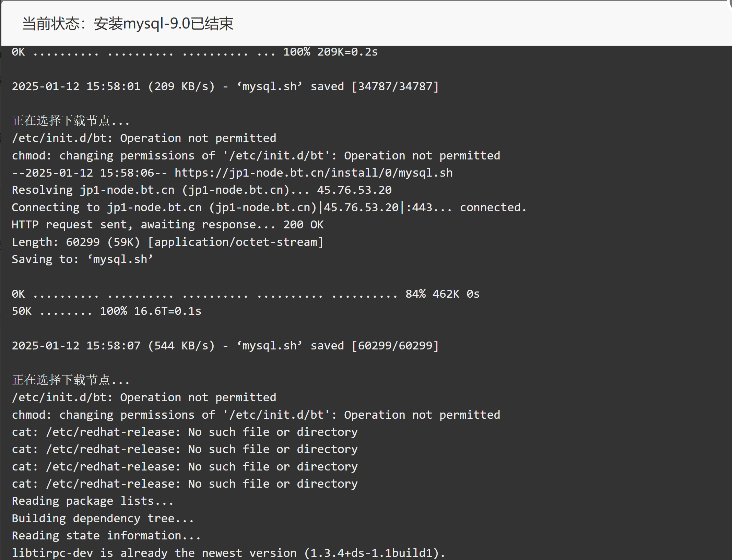The width and height of the screenshot is (732, 560).
Task: Click the second 正在选择下载节点 line
Action: pos(71,380)
